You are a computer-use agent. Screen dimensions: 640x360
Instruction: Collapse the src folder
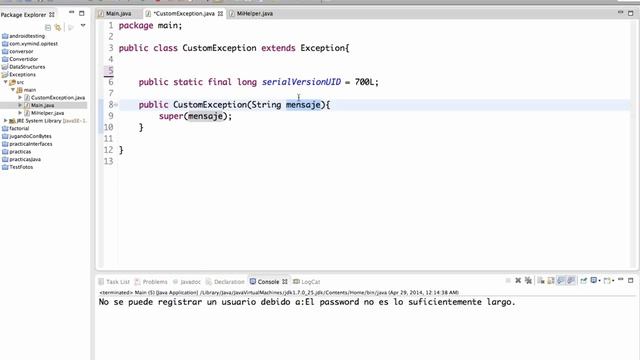tap(6, 82)
